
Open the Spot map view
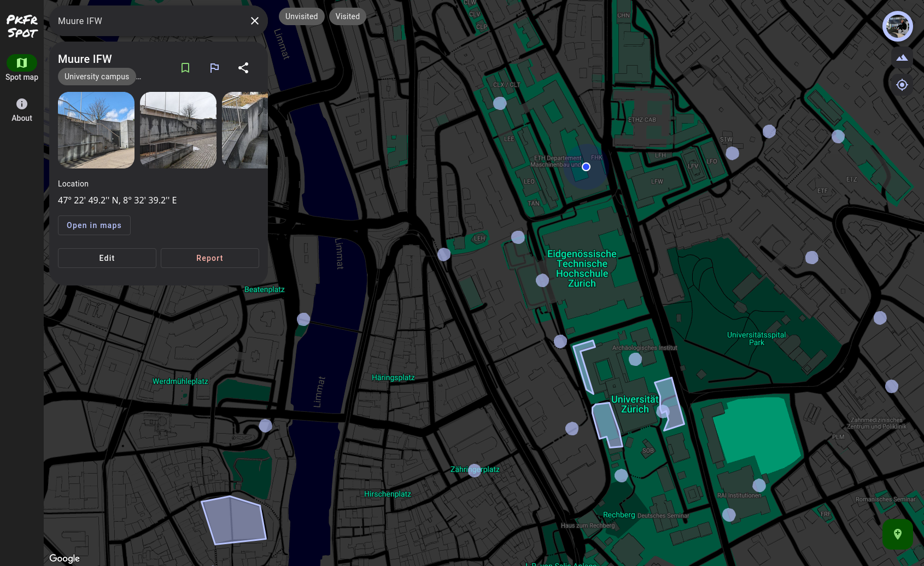click(22, 68)
